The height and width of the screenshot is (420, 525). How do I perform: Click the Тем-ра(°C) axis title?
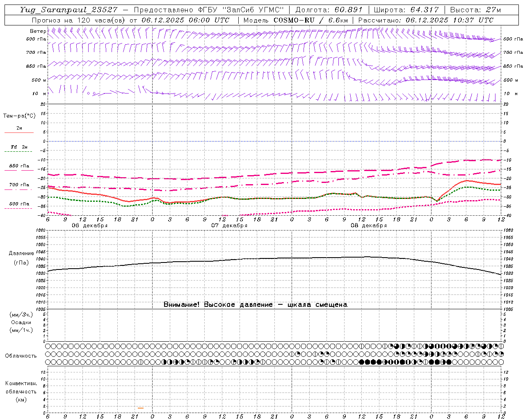tap(19, 116)
